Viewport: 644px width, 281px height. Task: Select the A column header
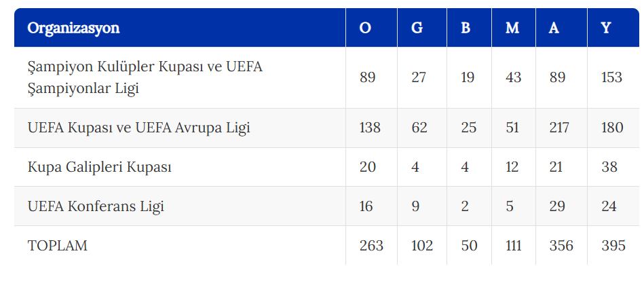tap(554, 28)
